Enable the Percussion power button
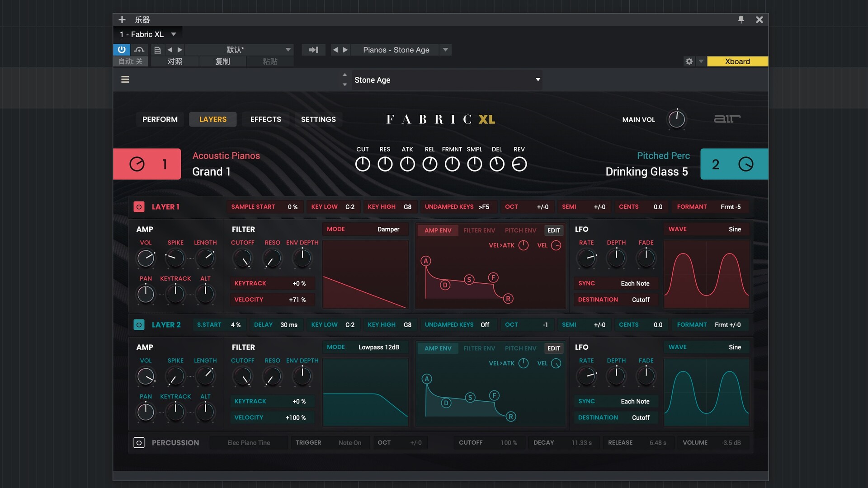This screenshot has width=868, height=488. [x=139, y=443]
